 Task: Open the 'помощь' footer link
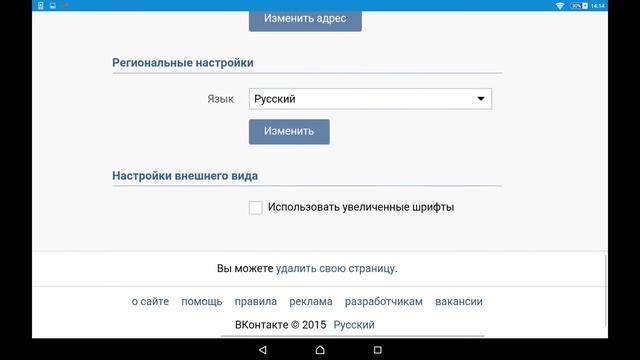202,302
